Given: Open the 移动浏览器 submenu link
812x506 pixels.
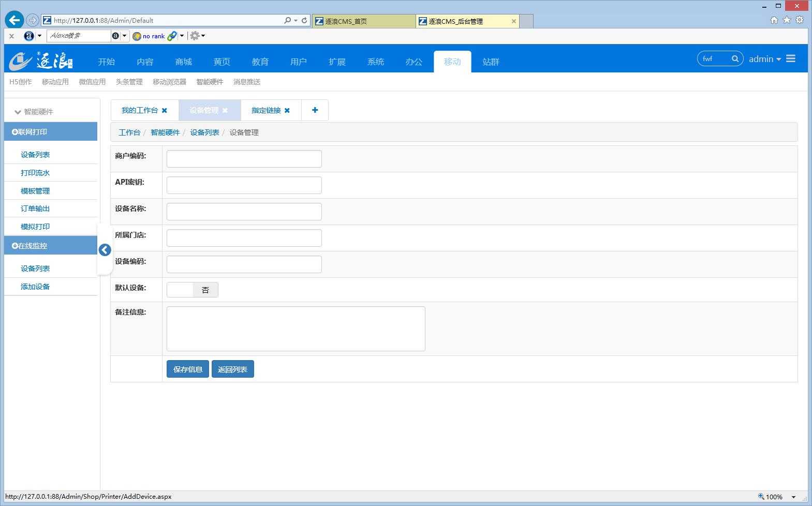Looking at the screenshot, I should tap(169, 82).
